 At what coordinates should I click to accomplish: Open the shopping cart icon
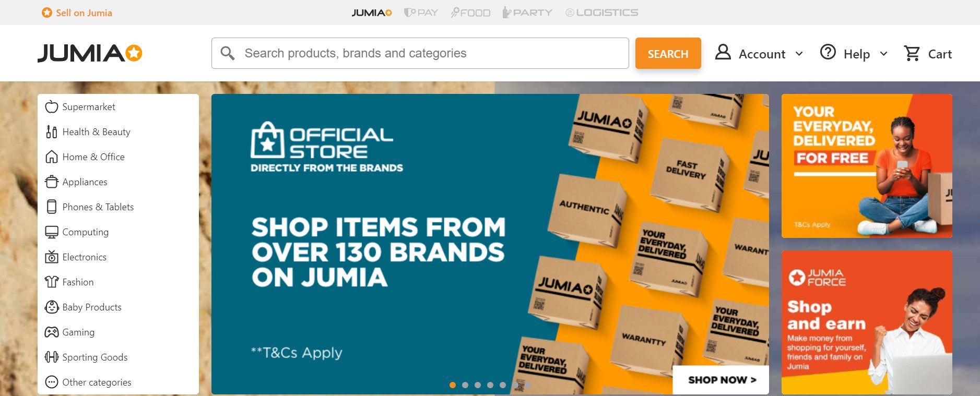912,53
